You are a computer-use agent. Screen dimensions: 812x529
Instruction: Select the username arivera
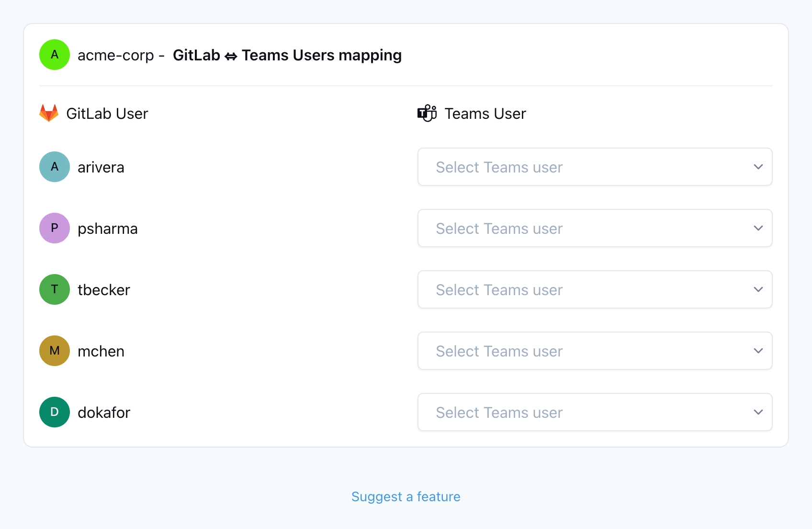[x=101, y=167]
